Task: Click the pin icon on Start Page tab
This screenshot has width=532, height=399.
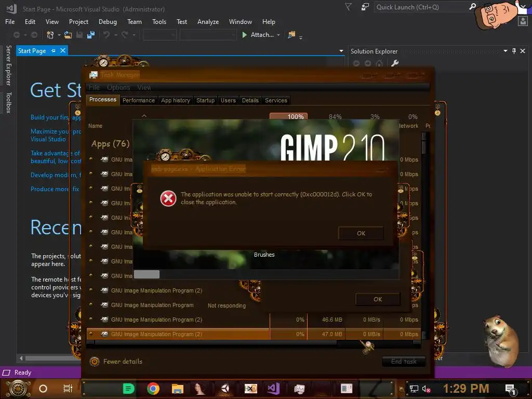Action: point(54,50)
